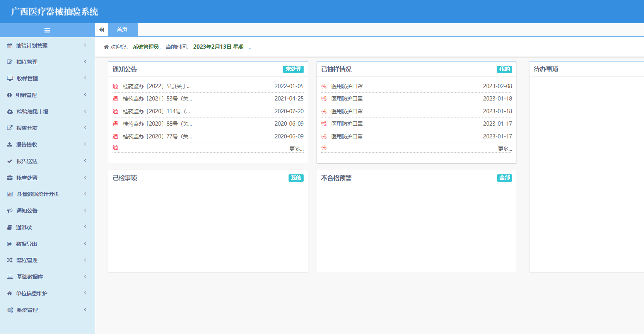Image resolution: width=644 pixels, height=334 pixels.
Task: Open the 报告送达 sidebar menu
Action: click(47, 161)
